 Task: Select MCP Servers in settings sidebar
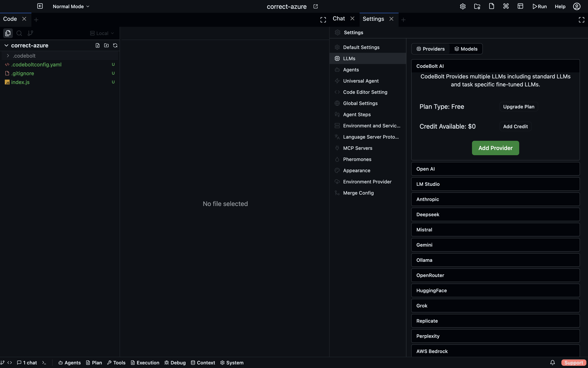358,148
